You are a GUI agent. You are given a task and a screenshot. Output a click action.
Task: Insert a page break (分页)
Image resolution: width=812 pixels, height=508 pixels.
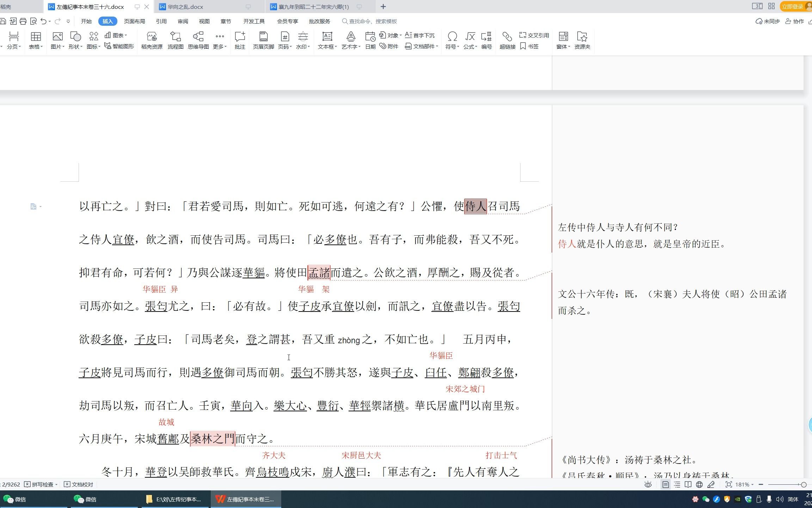coord(14,40)
